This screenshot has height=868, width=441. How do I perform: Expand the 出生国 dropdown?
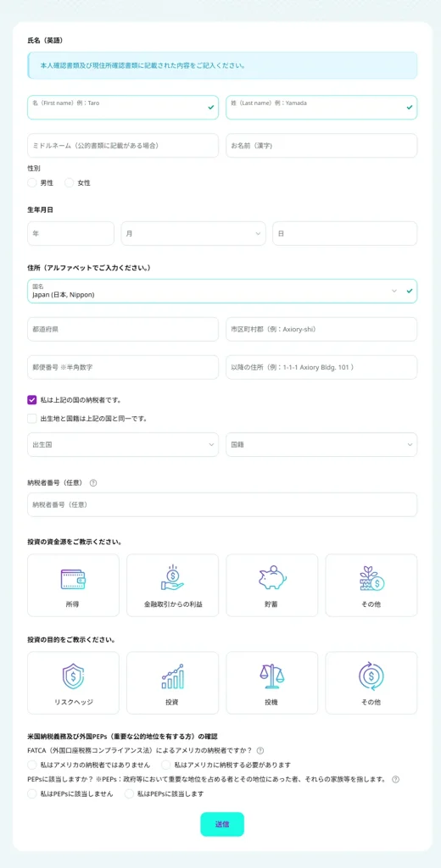pyautogui.click(x=123, y=444)
